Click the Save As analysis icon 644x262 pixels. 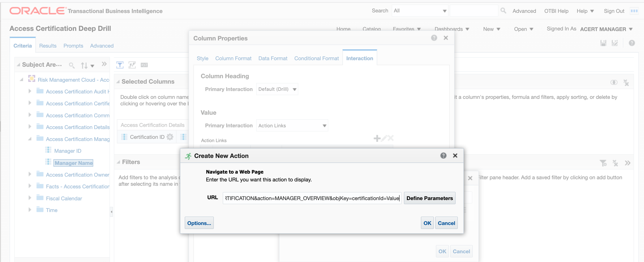pos(615,43)
